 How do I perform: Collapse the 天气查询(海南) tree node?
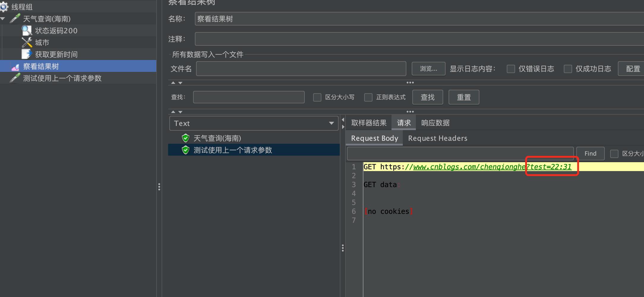pyautogui.click(x=3, y=19)
